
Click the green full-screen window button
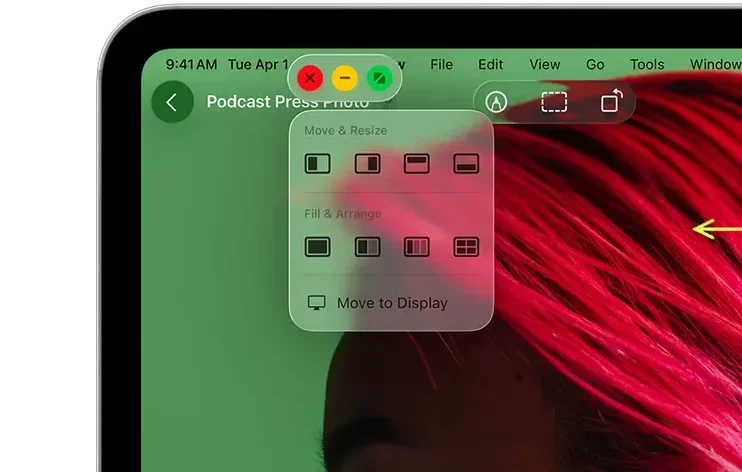(378, 78)
